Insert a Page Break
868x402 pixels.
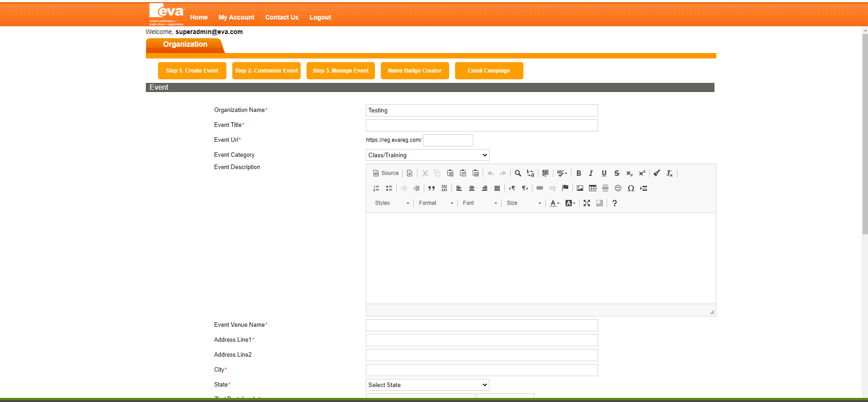click(x=643, y=188)
